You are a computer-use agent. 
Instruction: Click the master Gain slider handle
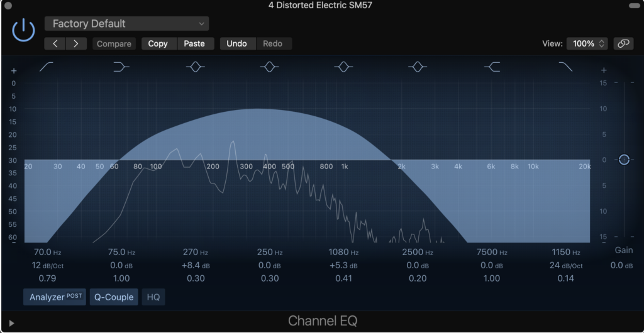624,160
